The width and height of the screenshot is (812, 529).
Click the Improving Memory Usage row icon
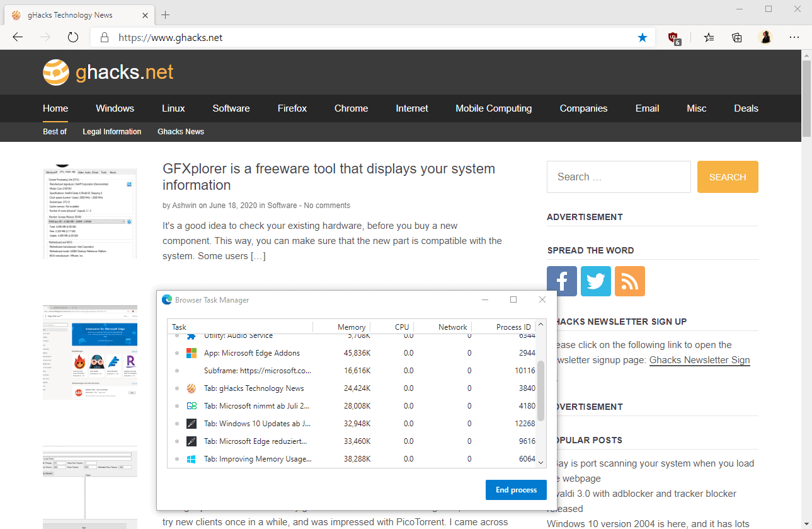(192, 459)
